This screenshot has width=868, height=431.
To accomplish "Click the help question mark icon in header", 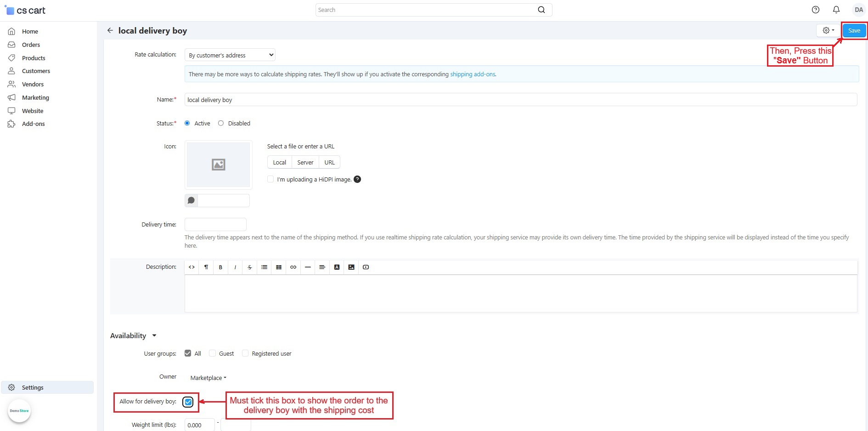I will pyautogui.click(x=815, y=10).
